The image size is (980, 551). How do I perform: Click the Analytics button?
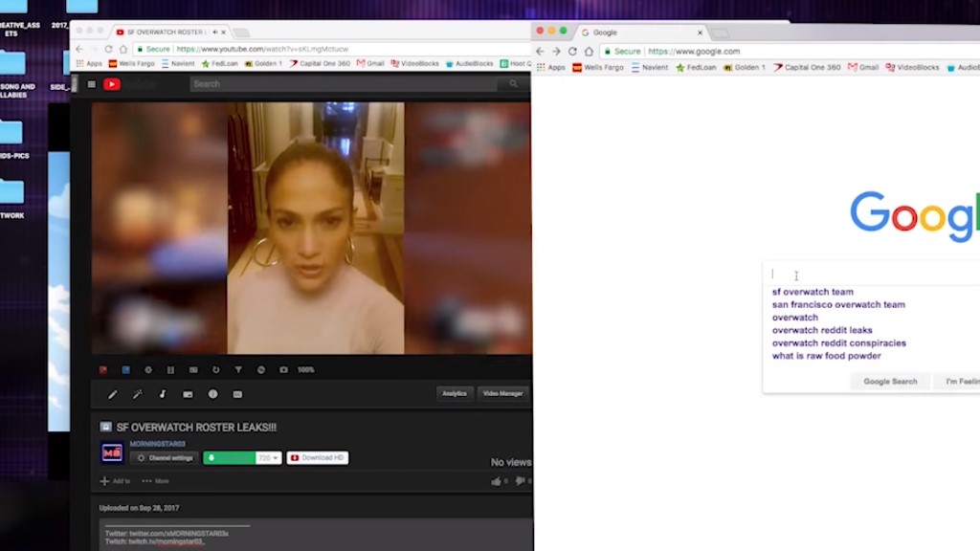(455, 393)
